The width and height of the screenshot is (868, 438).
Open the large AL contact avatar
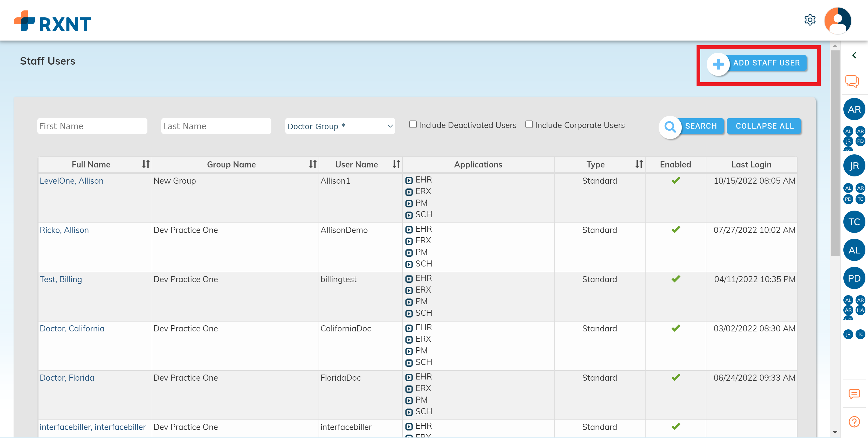[854, 250]
